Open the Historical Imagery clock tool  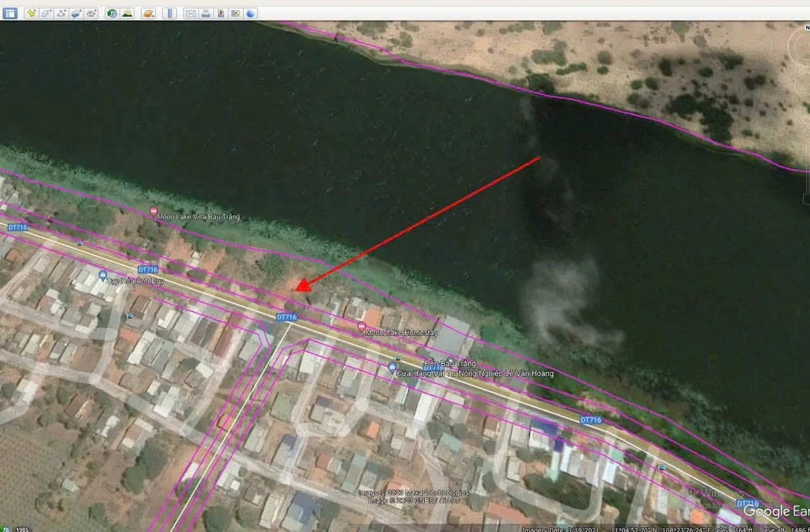point(112,14)
